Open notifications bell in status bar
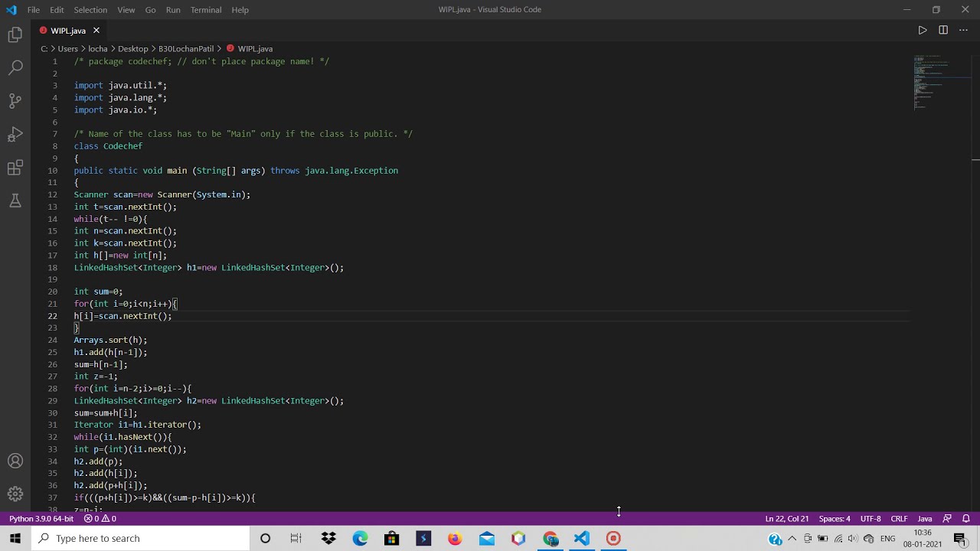This screenshot has width=980, height=551. [966, 519]
